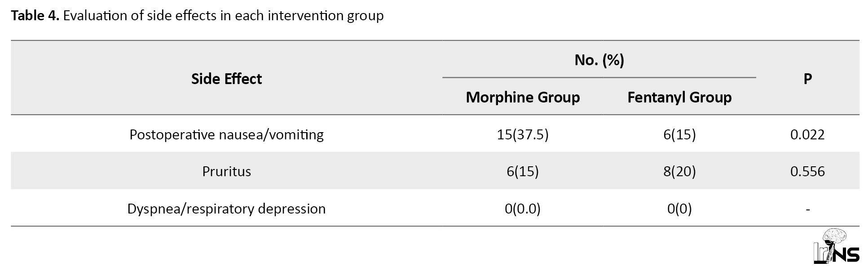Screen dimensions: 868x276
Task: Select the Fentanyl Group column header
Action: [679, 97]
